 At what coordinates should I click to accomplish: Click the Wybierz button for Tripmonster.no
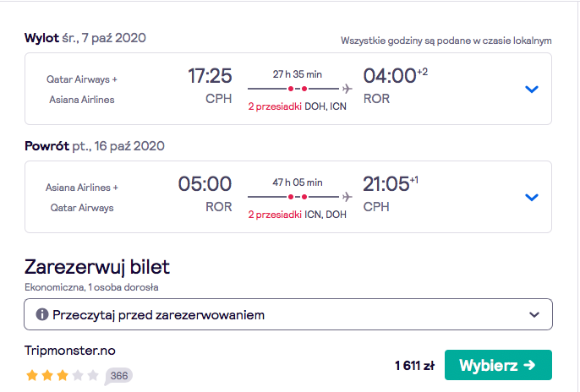pos(498,365)
